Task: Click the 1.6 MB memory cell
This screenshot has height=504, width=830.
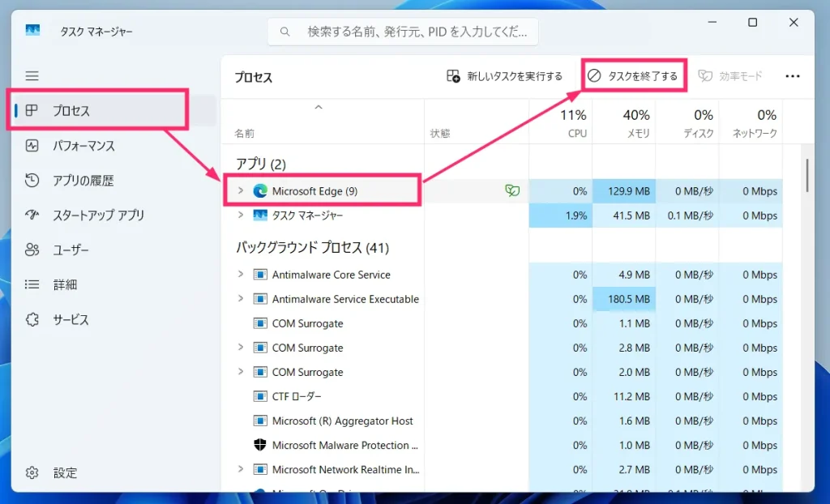Action: click(624, 421)
